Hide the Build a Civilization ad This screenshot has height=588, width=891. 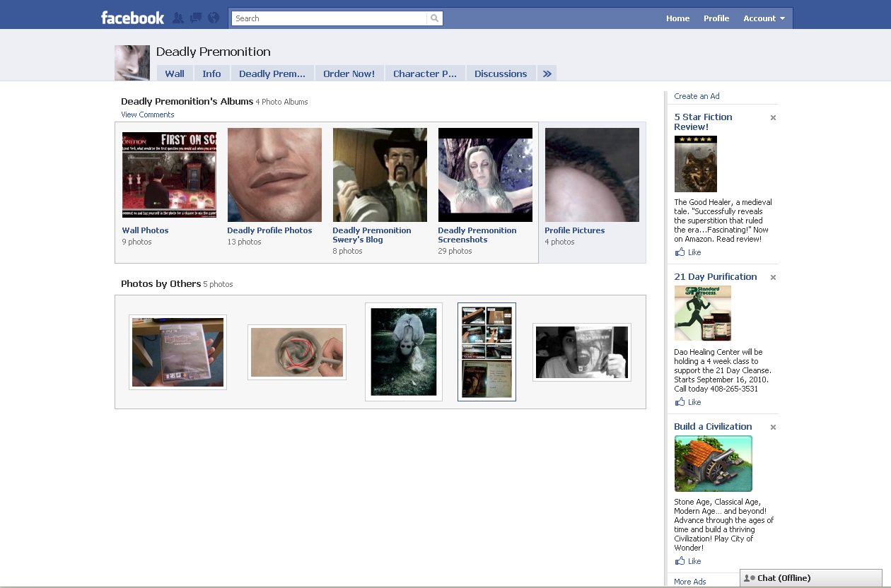click(x=773, y=428)
